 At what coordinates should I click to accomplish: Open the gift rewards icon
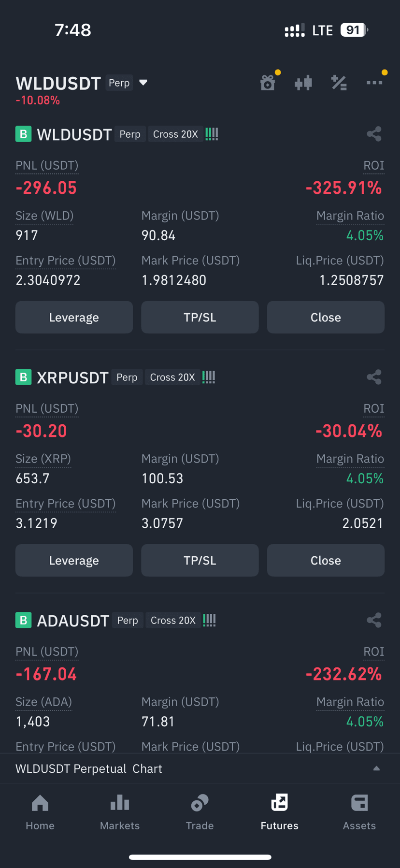coord(268,83)
